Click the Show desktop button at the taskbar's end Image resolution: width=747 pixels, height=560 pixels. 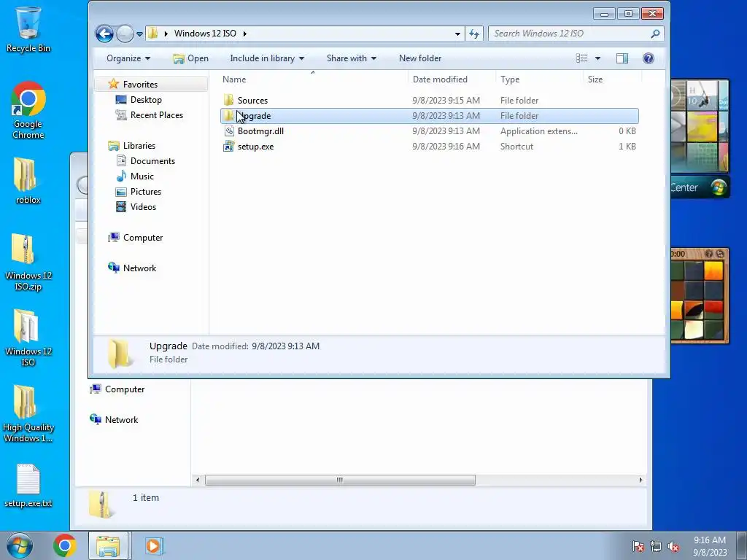(742, 545)
